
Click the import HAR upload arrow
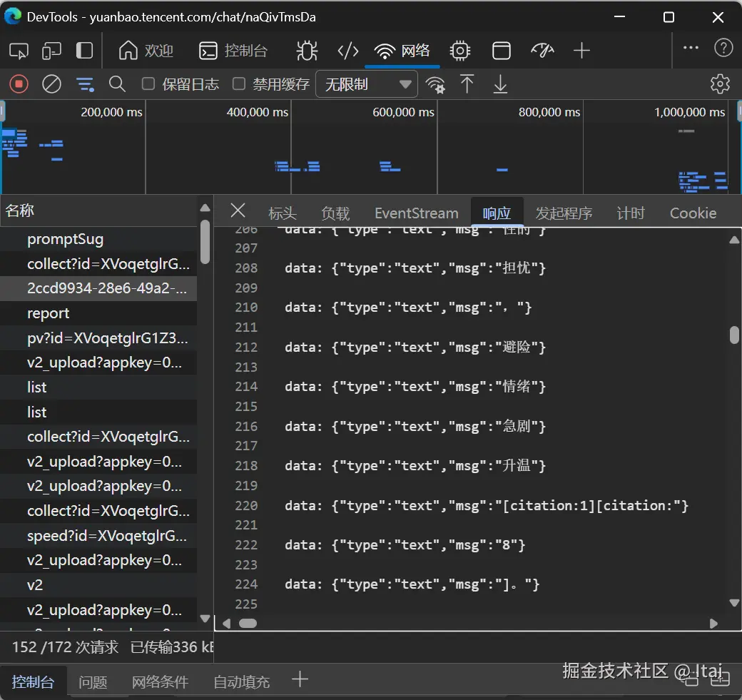point(467,84)
